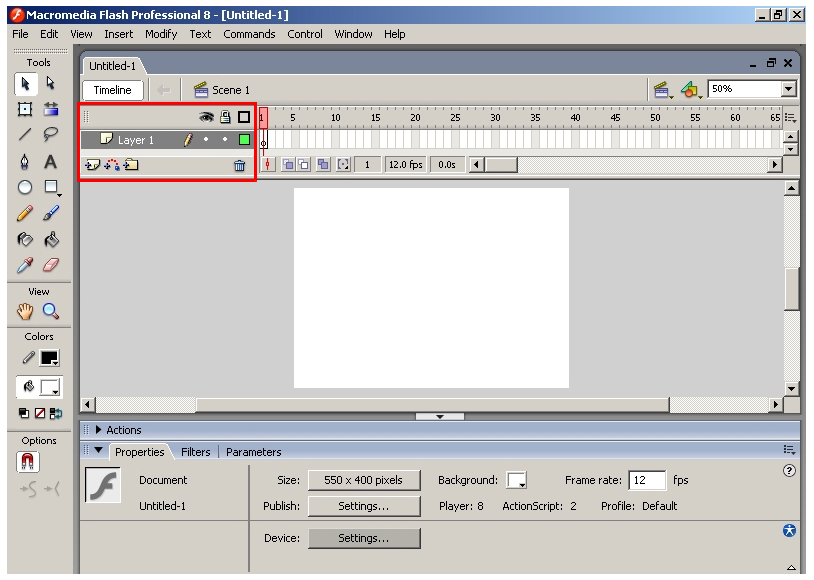Viewport: 814px width, 580px height.
Task: Select the Oval tool
Action: 25,187
